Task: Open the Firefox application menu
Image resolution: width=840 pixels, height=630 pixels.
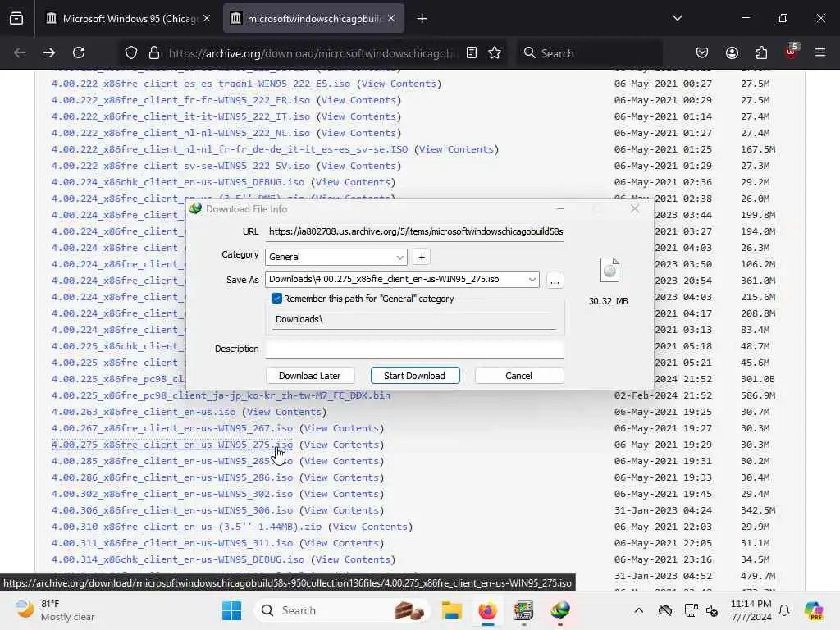Action: point(820,52)
